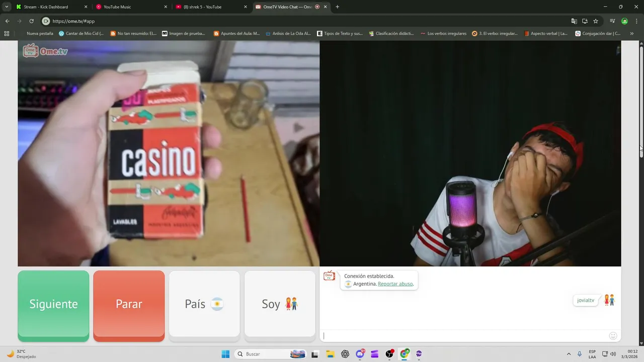The width and height of the screenshot is (644, 362).
Task: Close the YouTube Music tab
Action: (x=166, y=7)
